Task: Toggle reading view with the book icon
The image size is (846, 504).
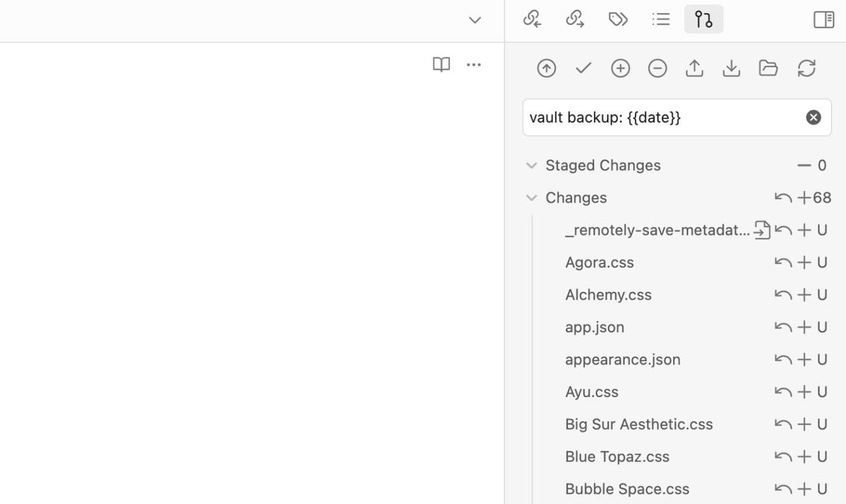Action: coord(441,65)
